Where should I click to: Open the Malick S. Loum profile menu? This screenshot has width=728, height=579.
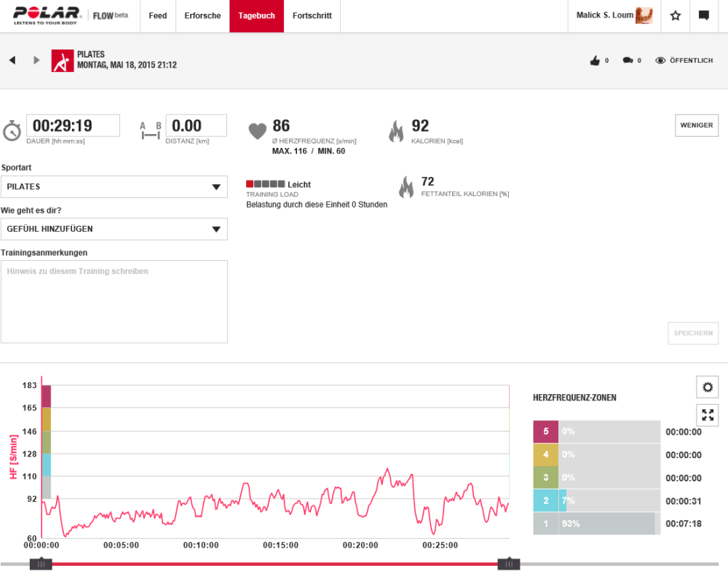tap(614, 16)
